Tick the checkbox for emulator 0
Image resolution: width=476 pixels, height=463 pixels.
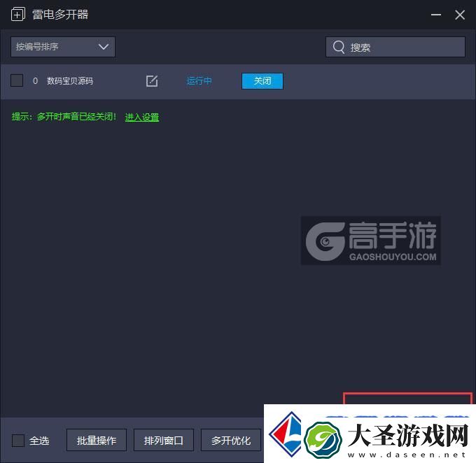click(17, 80)
